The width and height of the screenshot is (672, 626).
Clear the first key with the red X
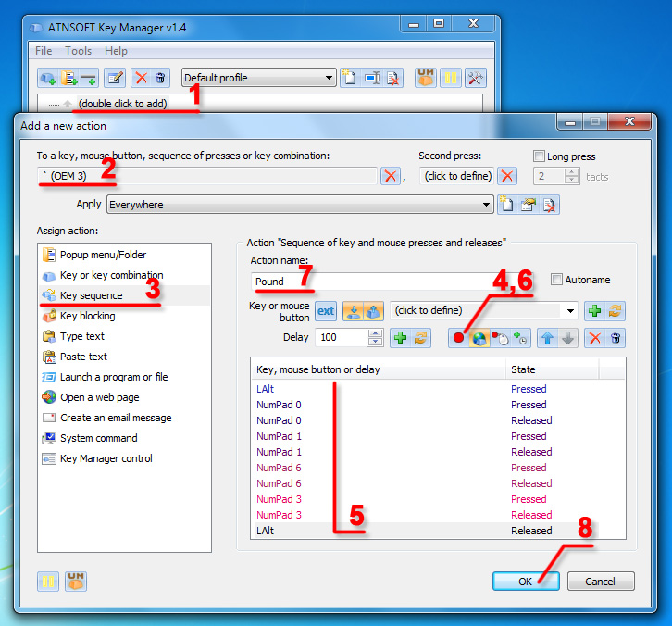point(391,176)
